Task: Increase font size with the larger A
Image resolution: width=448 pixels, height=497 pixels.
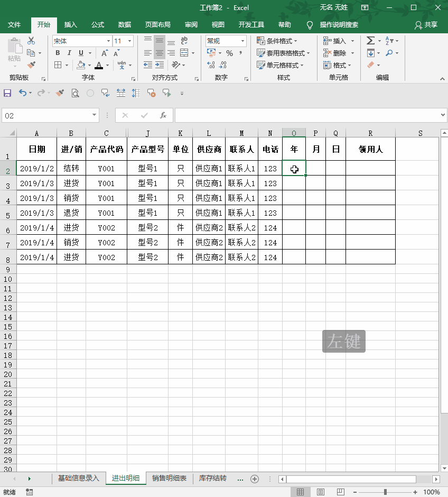Action: [x=105, y=53]
